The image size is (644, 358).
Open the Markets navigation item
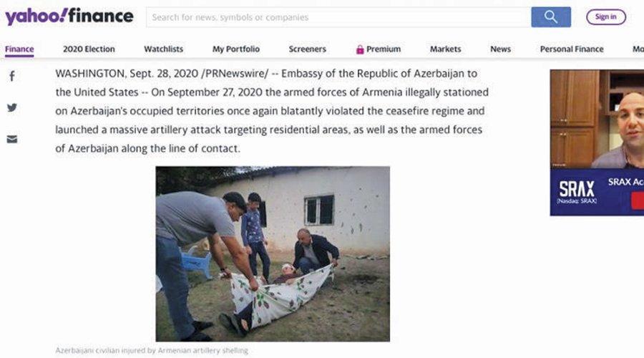(x=445, y=49)
